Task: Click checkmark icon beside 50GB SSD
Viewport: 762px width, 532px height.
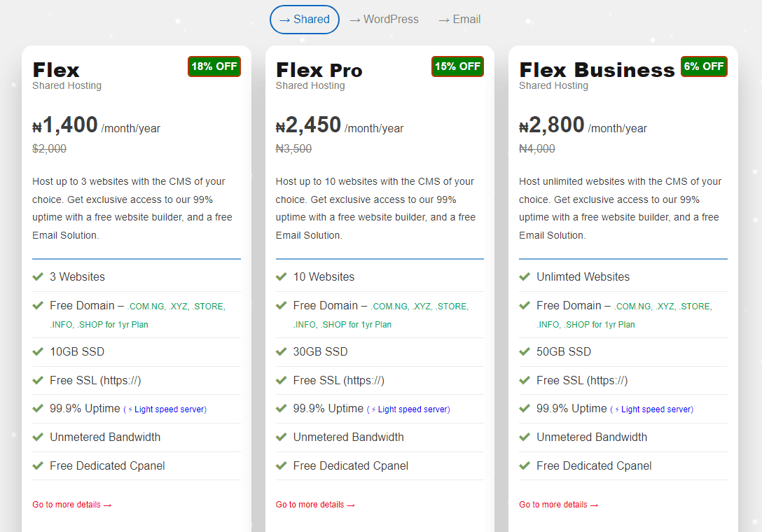Action: coord(525,352)
